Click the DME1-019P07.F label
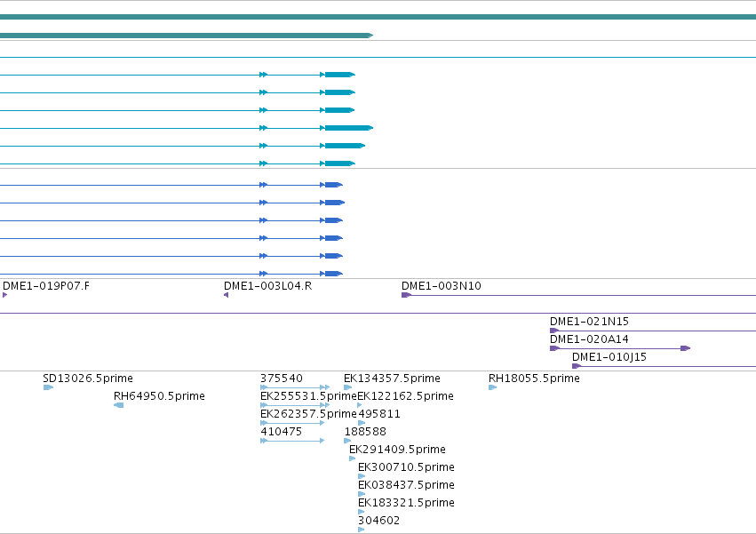The width and height of the screenshot is (756, 534). pos(46,286)
